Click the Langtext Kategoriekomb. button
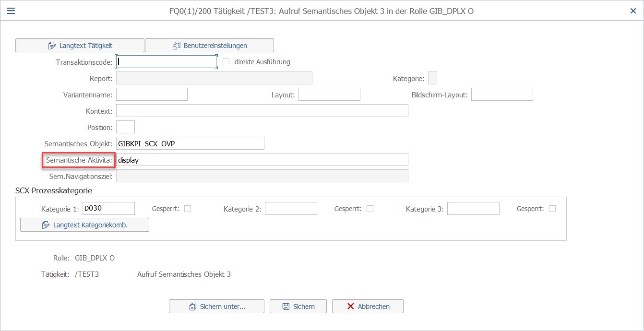 click(84, 225)
